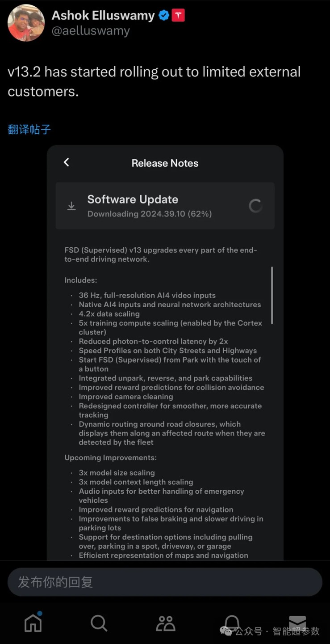Tap the Release Notes title text
Image resolution: width=330 pixels, height=644 pixels.
165,163
